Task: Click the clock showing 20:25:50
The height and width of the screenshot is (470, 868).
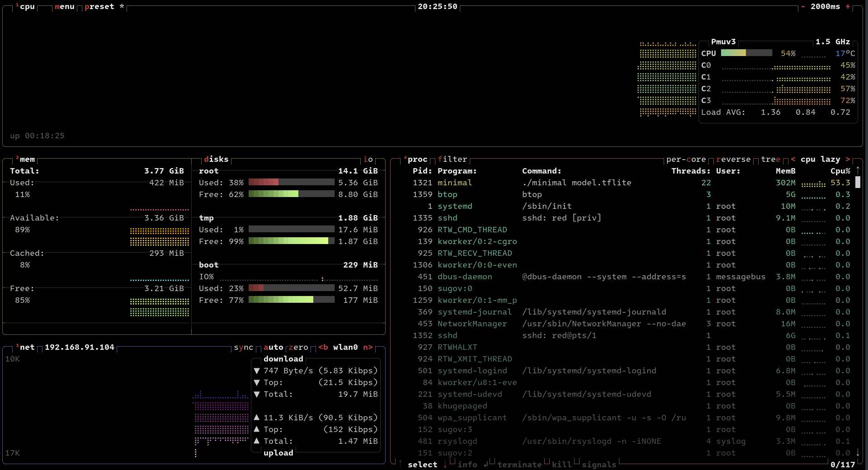Action: point(438,7)
